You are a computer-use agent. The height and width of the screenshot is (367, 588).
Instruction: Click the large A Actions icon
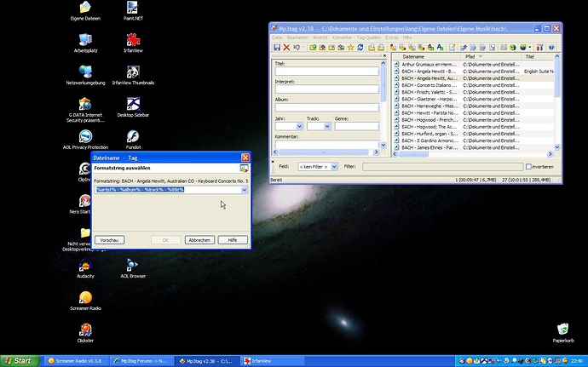440,47
